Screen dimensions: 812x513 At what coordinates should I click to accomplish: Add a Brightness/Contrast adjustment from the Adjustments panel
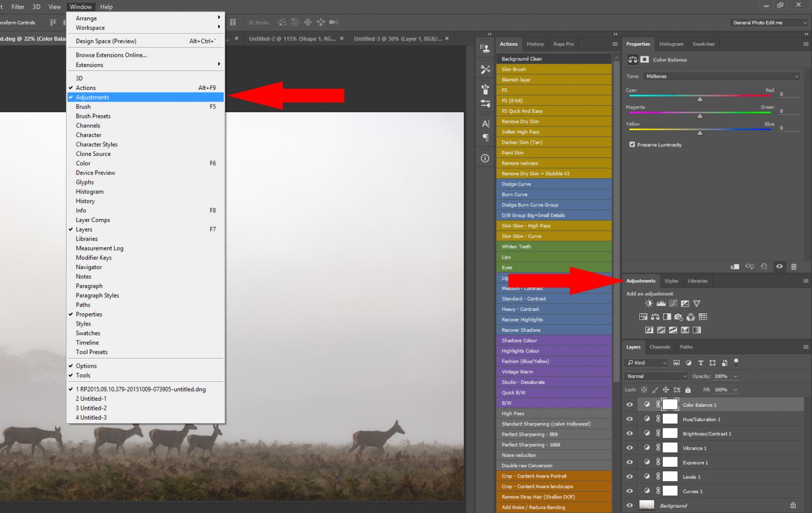(x=649, y=303)
